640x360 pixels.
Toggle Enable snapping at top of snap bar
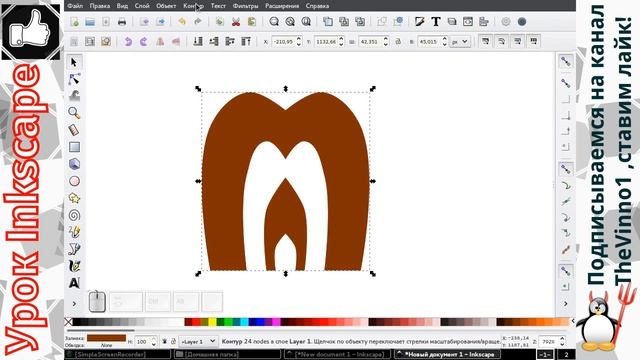click(x=565, y=62)
